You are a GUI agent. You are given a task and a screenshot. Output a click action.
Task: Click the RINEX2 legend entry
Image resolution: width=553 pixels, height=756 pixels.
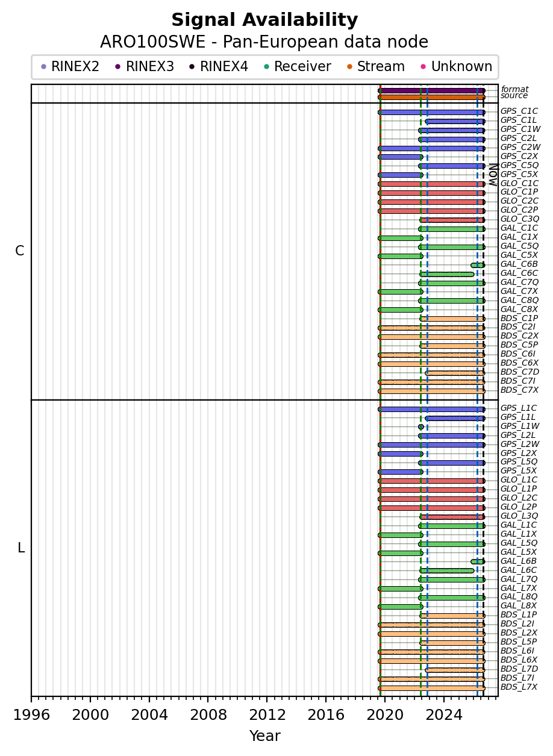(70, 67)
